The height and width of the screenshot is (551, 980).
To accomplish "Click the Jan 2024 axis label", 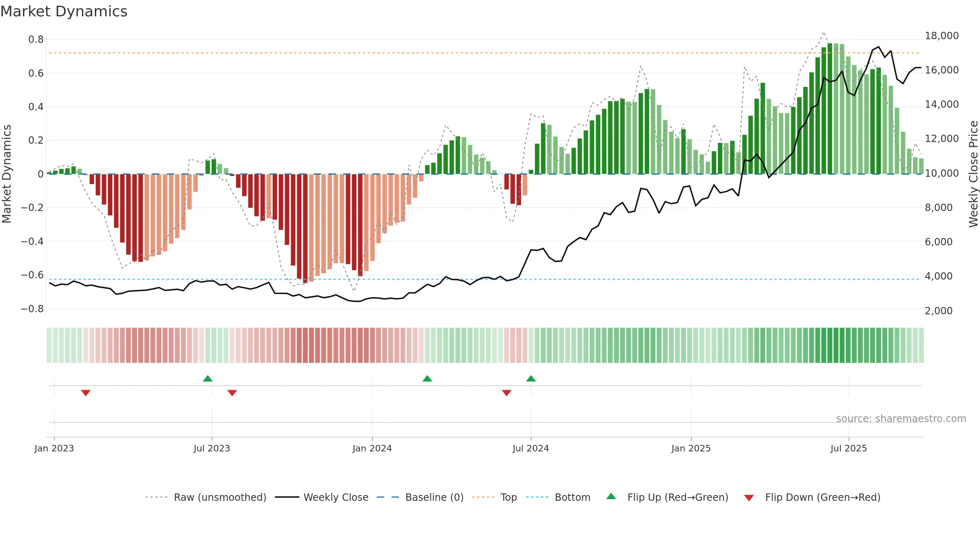I will [372, 448].
